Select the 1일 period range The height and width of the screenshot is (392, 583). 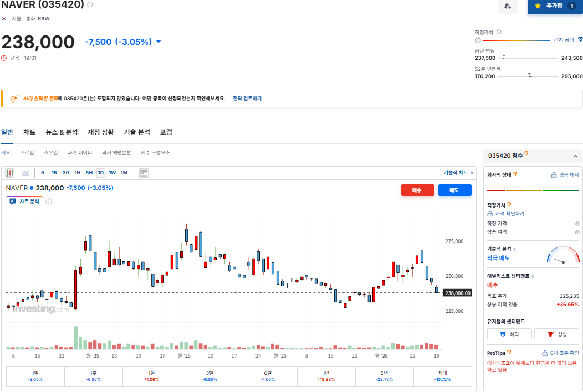(x=35, y=376)
